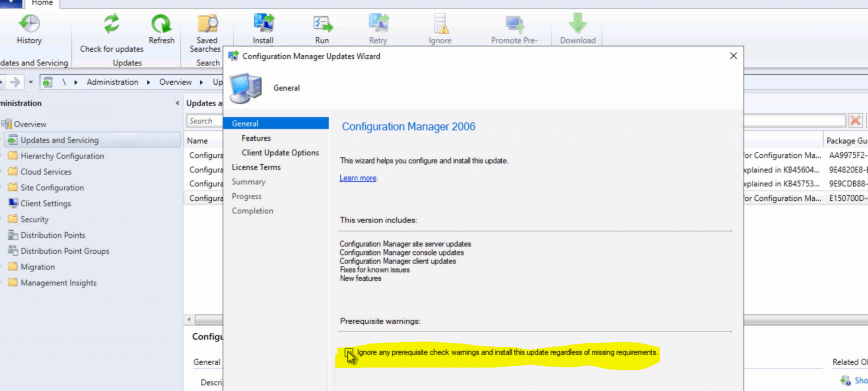The height and width of the screenshot is (391, 868).
Task: Open the navigation history dropdown arrow
Action: [x=31, y=82]
